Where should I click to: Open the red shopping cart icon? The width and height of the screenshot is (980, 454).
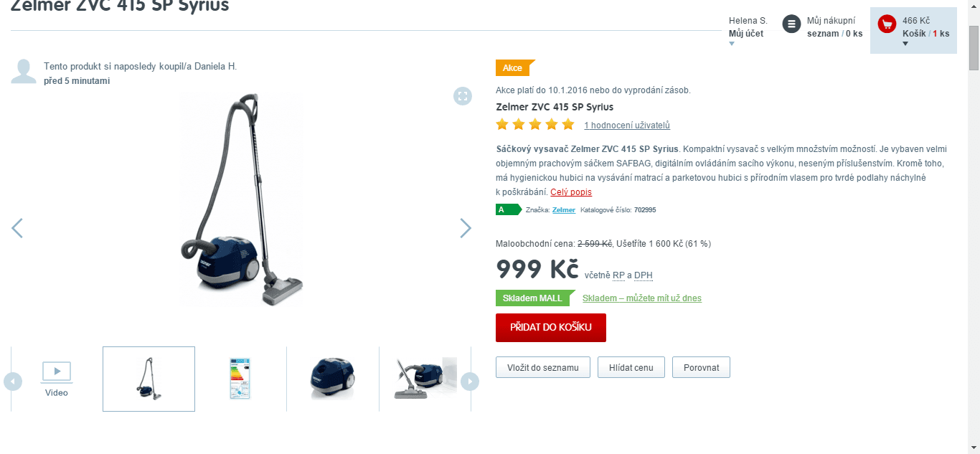887,24
